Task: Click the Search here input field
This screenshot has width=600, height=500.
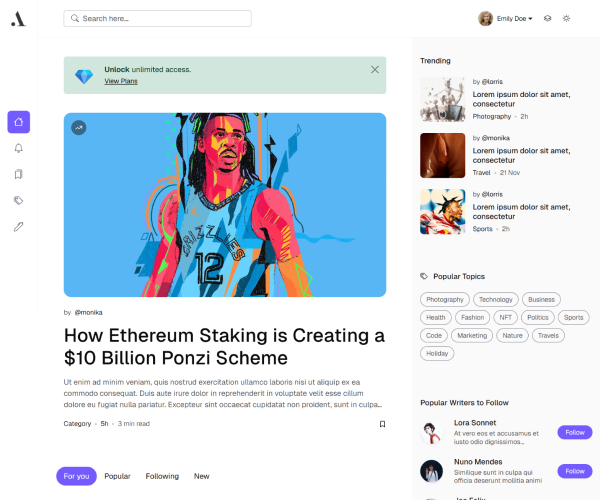Action: [157, 18]
